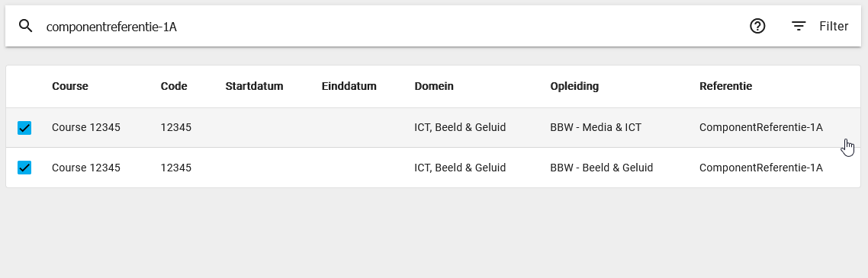
Task: Sort by the Opleiding column header
Action: pos(574,86)
